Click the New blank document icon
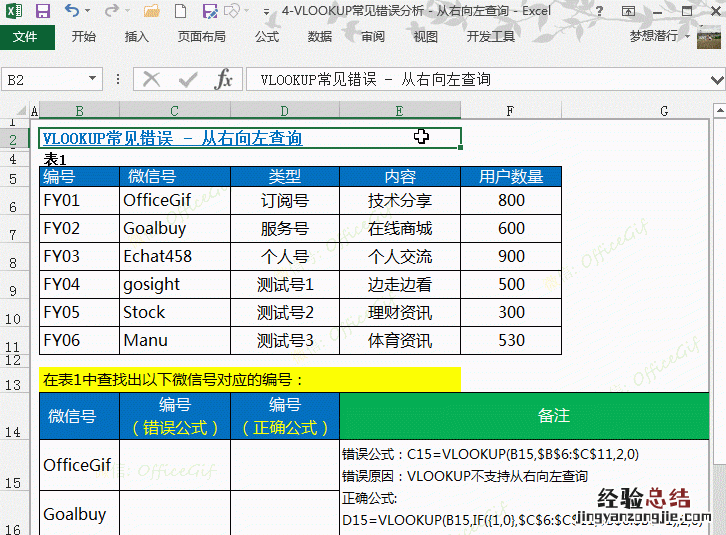Viewport: 726px width, 535px height. coord(181,11)
